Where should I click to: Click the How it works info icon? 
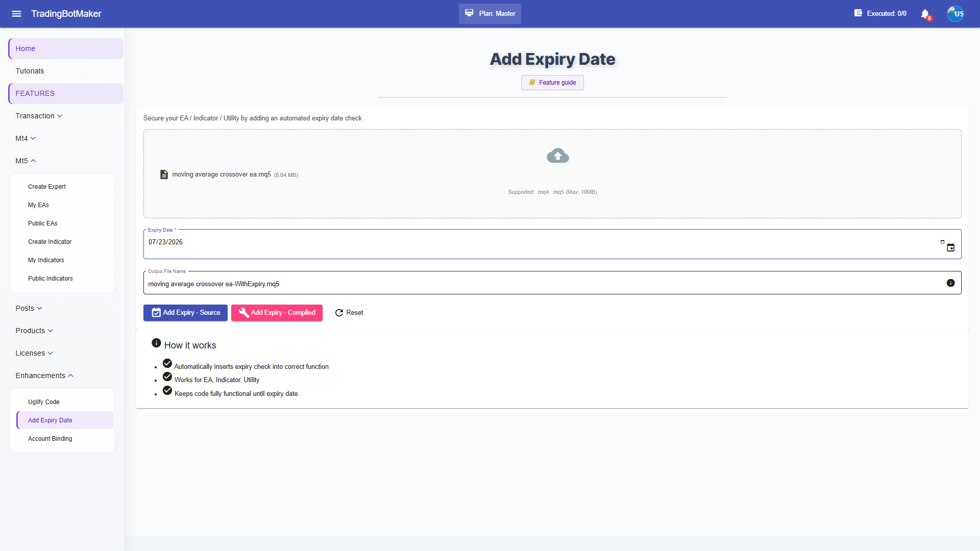coord(156,343)
